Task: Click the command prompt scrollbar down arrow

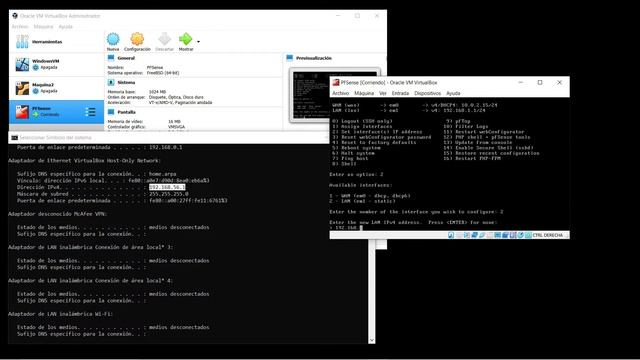Action: tap(371, 340)
